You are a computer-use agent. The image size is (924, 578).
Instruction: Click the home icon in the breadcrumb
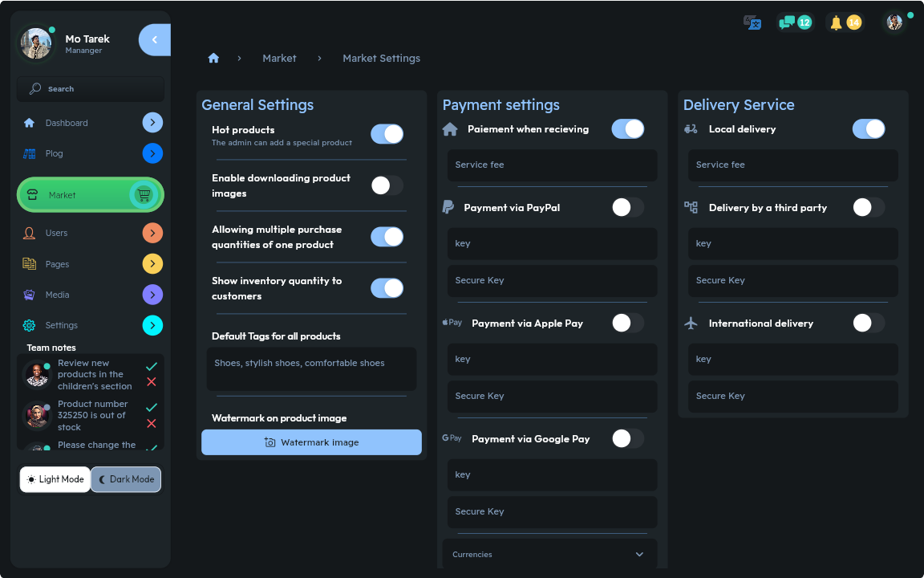click(x=213, y=58)
